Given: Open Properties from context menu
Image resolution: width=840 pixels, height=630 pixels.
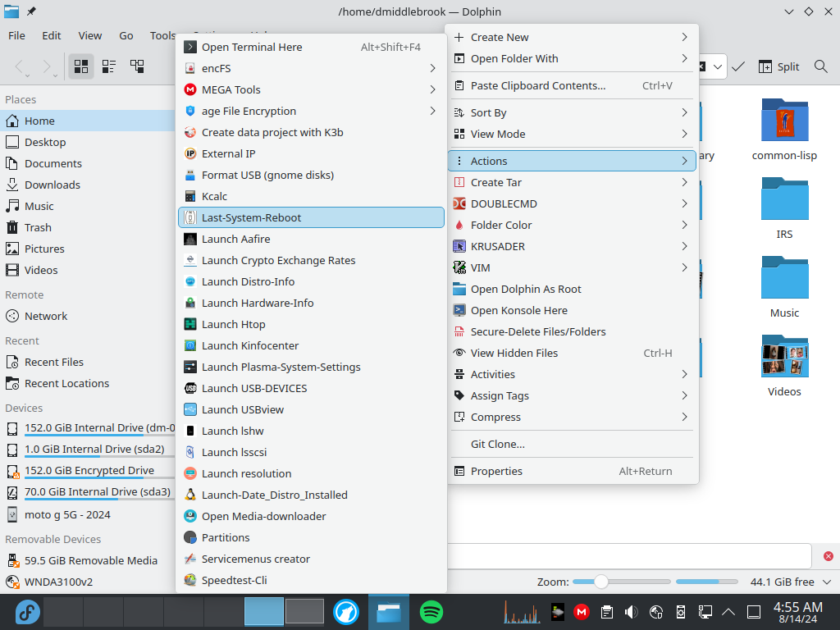Looking at the screenshot, I should pos(572,472).
